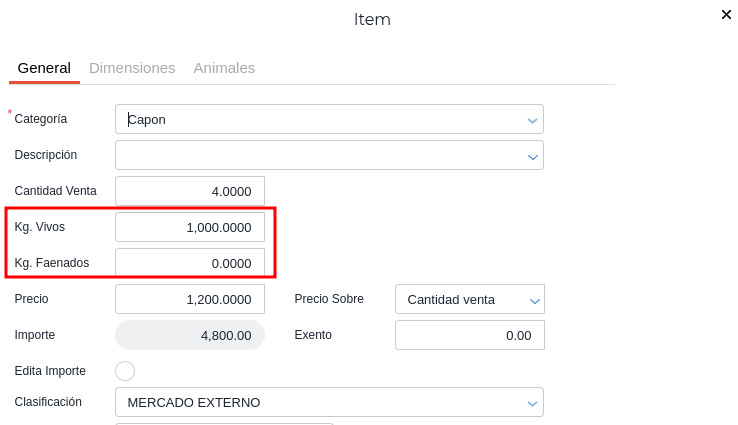738x425 pixels.
Task: Click the Cantidad Venta input field
Action: coord(190,191)
